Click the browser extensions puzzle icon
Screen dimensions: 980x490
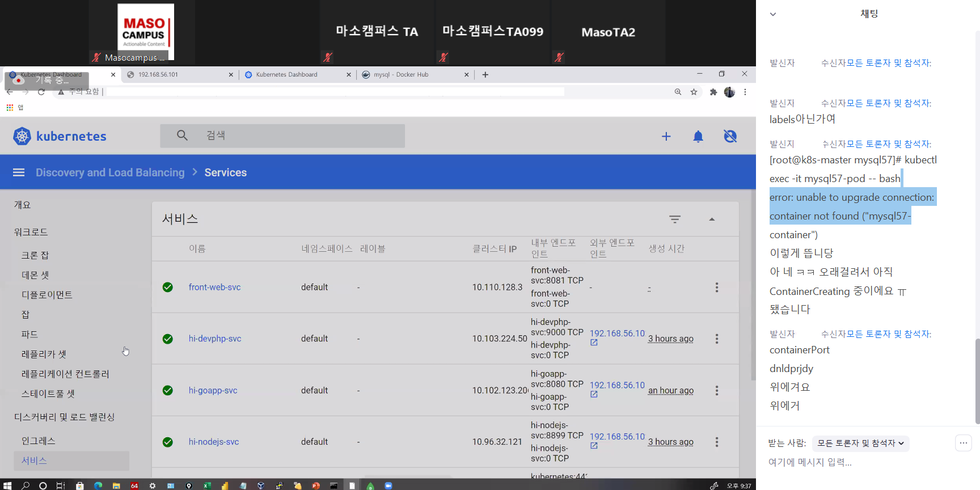pos(713,92)
